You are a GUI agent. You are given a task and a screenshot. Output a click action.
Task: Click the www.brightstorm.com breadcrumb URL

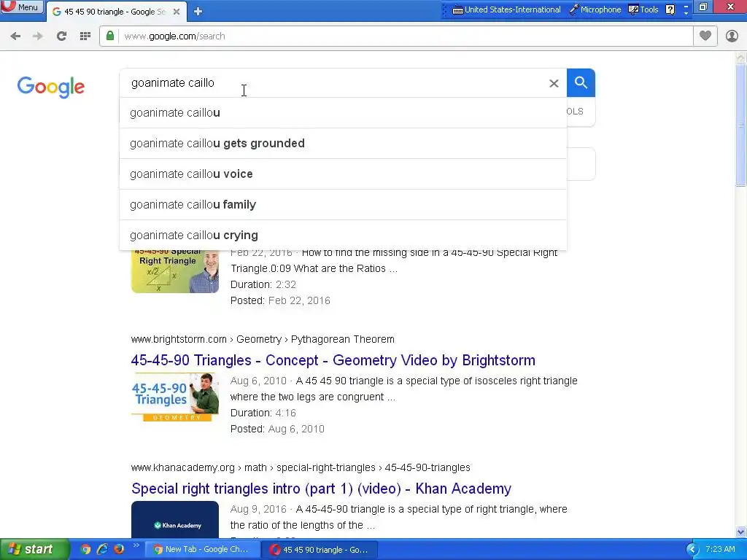(x=263, y=339)
